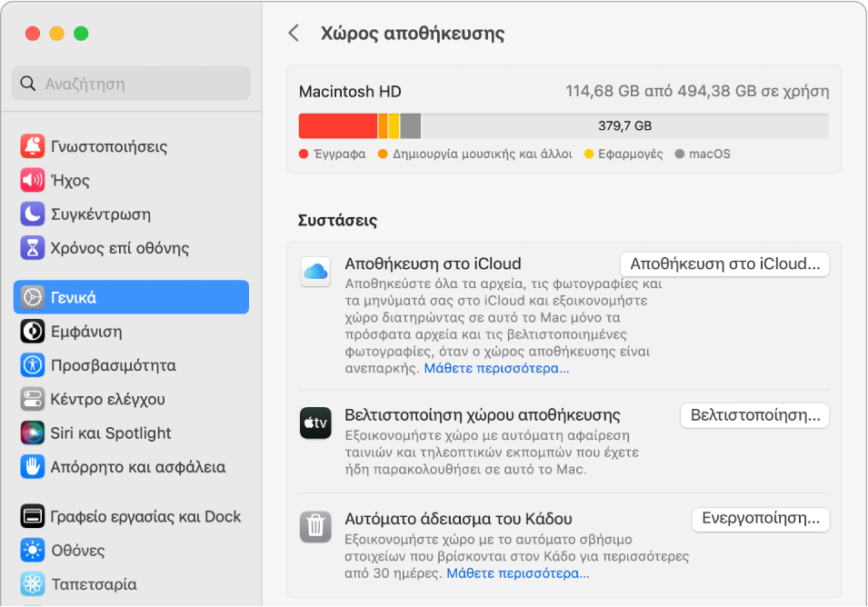Screen dimensions: 868x607
Task: Click the Privacy and Security hand icon
Action: [x=33, y=467]
